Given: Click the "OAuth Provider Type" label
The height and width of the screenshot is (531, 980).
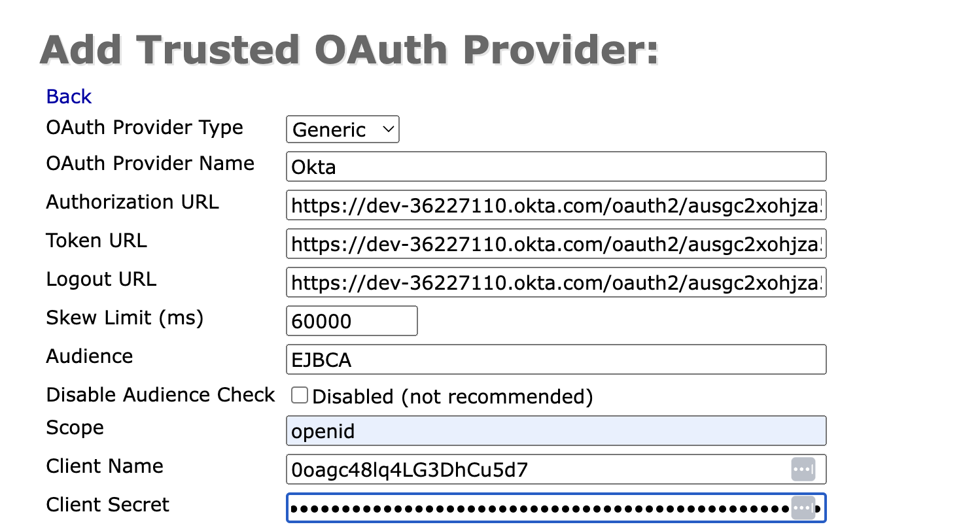Looking at the screenshot, I should pos(145,128).
